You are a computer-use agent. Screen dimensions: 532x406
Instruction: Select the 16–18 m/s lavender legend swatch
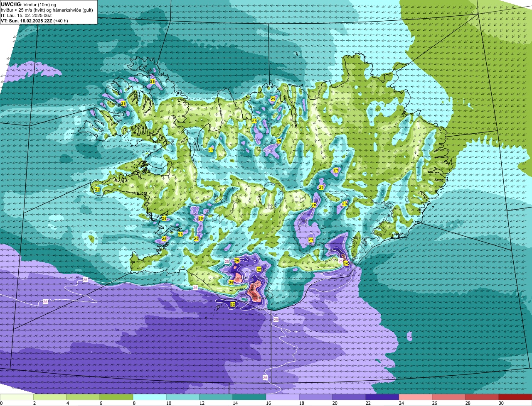[x=283, y=397]
